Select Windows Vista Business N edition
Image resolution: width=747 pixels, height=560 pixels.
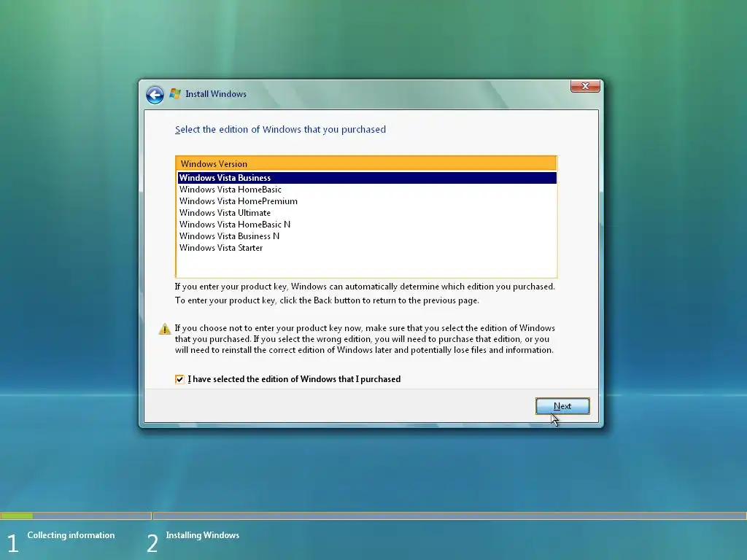pyautogui.click(x=367, y=236)
